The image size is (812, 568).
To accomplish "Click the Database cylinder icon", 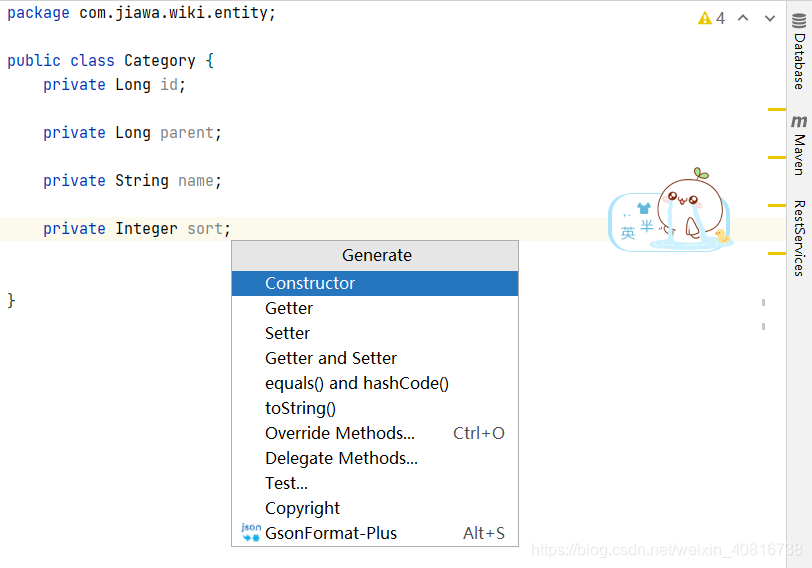I will [799, 21].
